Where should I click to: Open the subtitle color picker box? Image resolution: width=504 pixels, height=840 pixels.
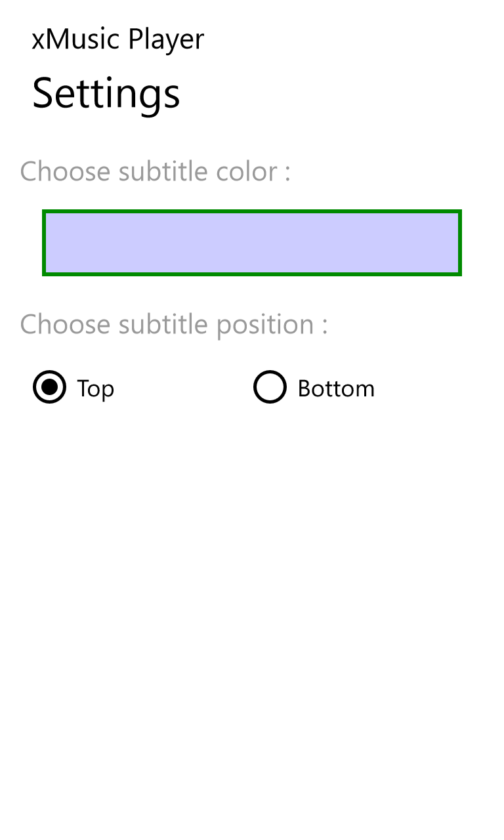coord(252,243)
